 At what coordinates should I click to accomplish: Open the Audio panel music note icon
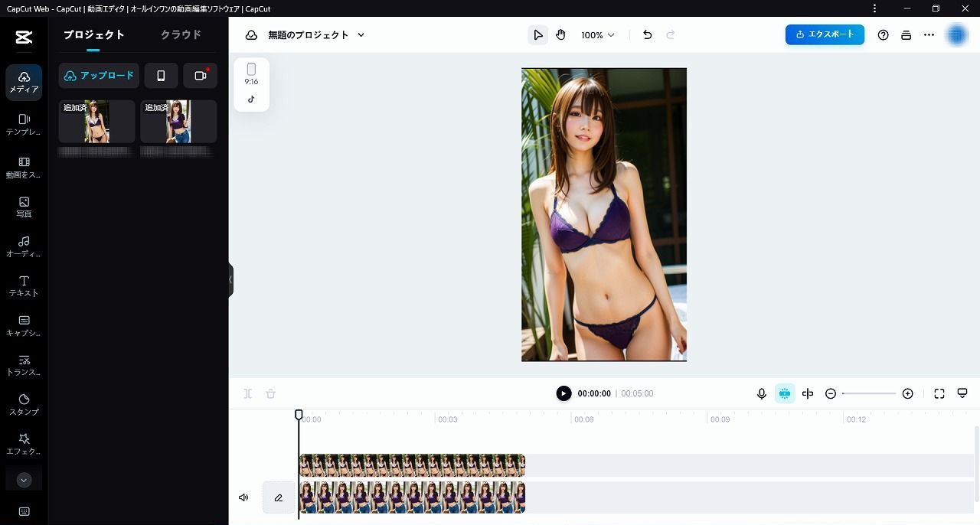[x=24, y=246]
